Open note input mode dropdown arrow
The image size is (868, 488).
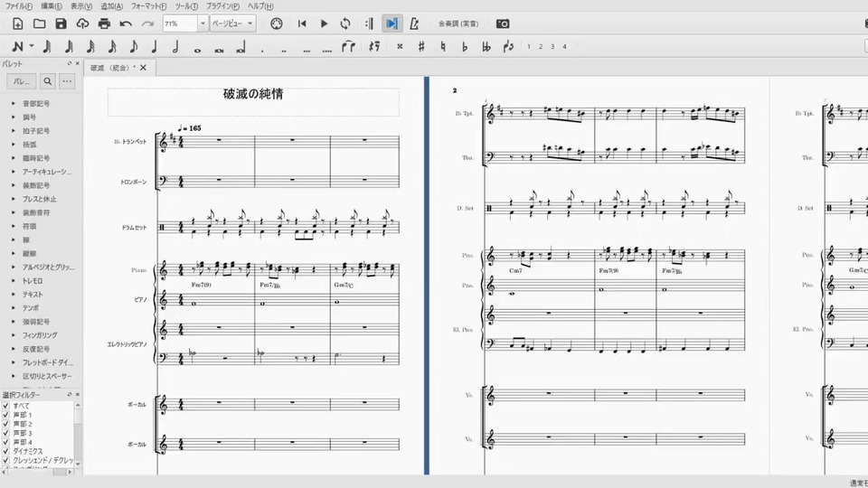tap(32, 46)
